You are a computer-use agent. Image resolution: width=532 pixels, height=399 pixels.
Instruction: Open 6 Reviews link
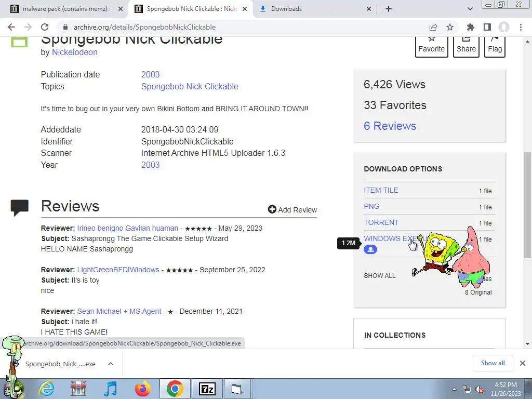pos(390,126)
